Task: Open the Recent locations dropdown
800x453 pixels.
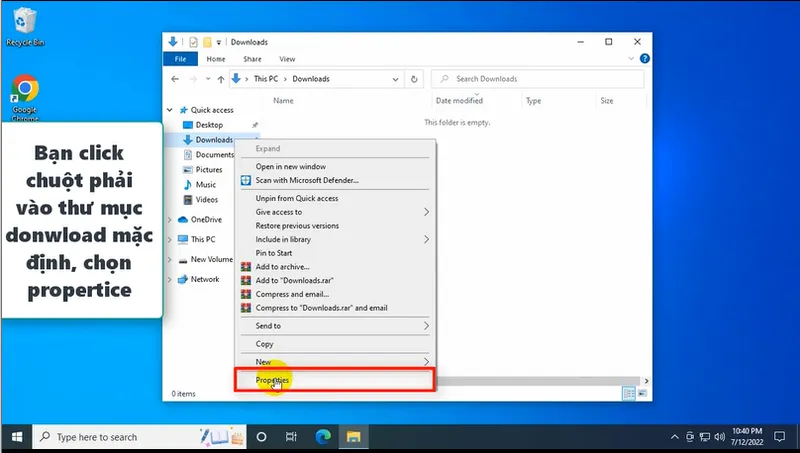Action: [208, 79]
